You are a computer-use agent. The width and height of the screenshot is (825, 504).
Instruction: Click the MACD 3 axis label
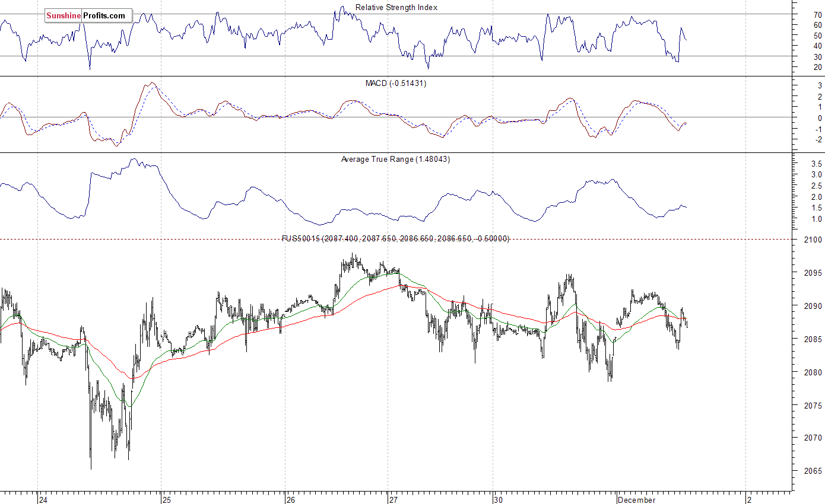point(819,86)
